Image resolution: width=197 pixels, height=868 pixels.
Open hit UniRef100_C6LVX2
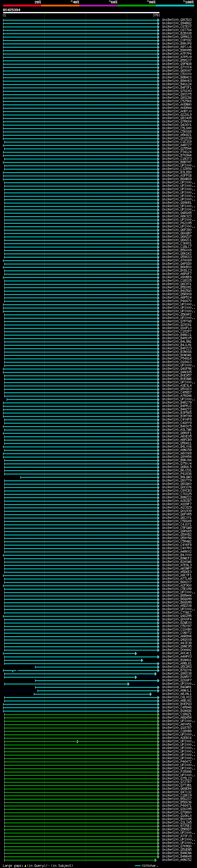[x=177, y=697]
